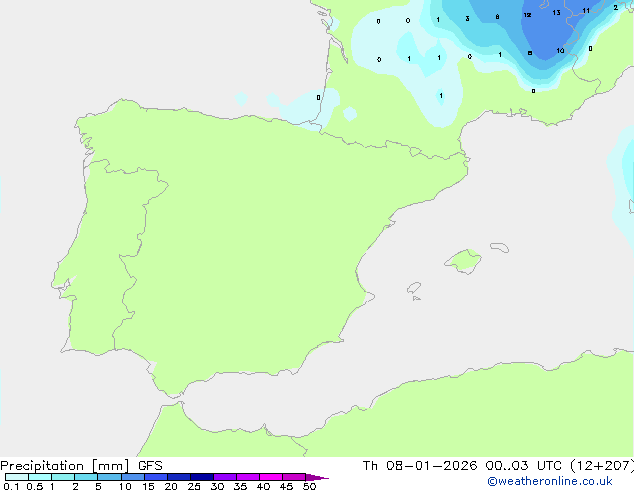Click the 'GFS' model label
634x490 pixels.
[150, 466]
